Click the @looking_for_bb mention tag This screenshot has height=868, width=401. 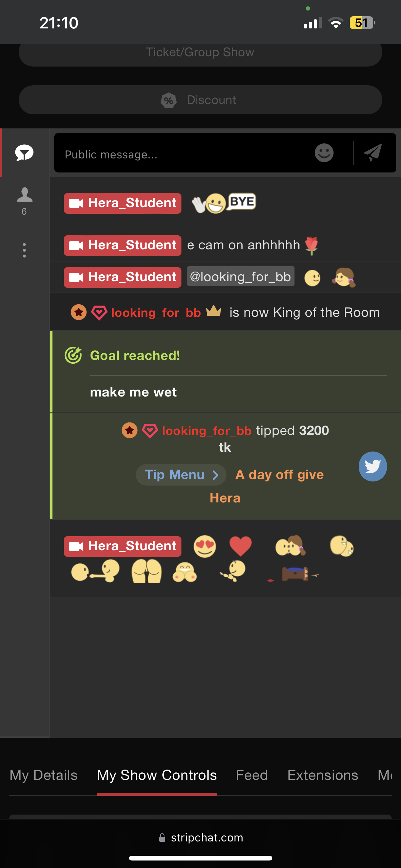pos(241,276)
